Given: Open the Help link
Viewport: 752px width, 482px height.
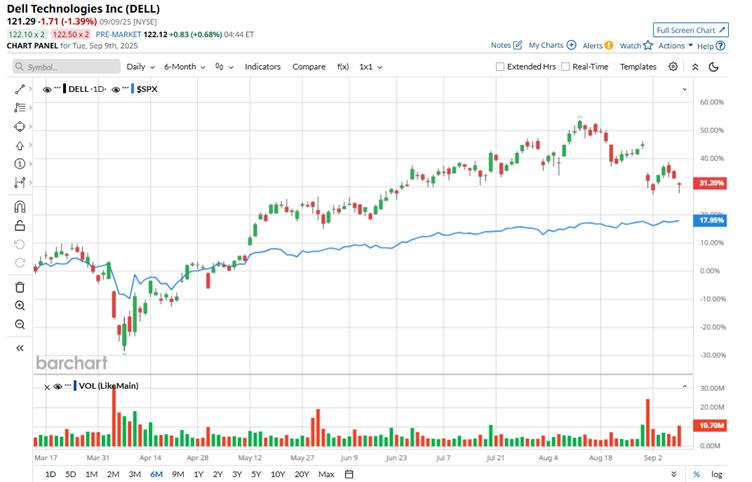Looking at the screenshot, I should (x=711, y=46).
